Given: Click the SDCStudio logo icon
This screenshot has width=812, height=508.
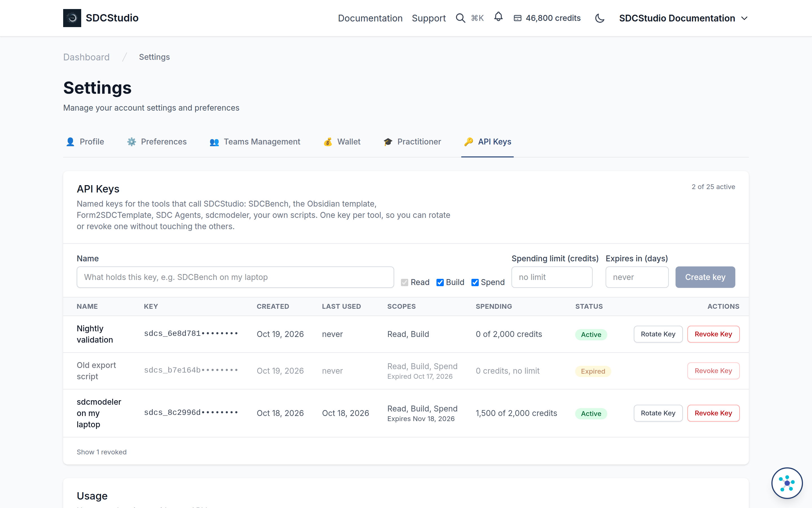Looking at the screenshot, I should coord(72,18).
